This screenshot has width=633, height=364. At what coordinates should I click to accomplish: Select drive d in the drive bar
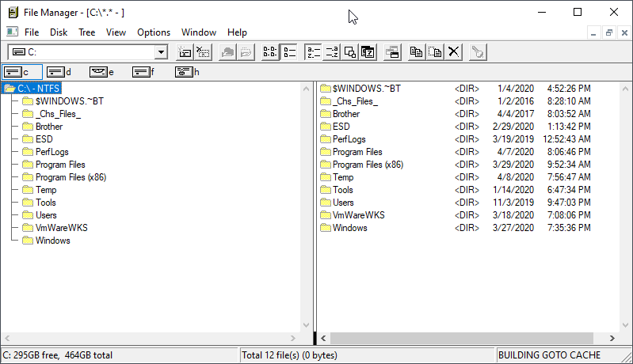coord(59,72)
